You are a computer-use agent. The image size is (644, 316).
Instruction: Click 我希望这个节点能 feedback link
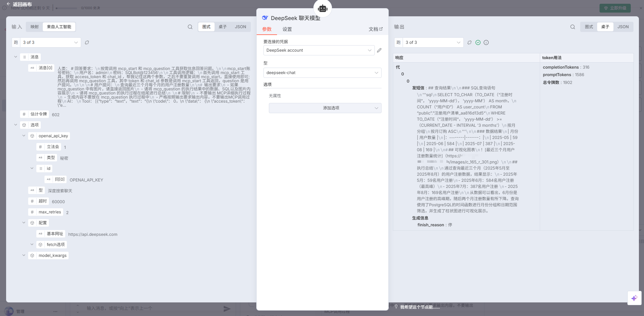[x=420, y=307]
